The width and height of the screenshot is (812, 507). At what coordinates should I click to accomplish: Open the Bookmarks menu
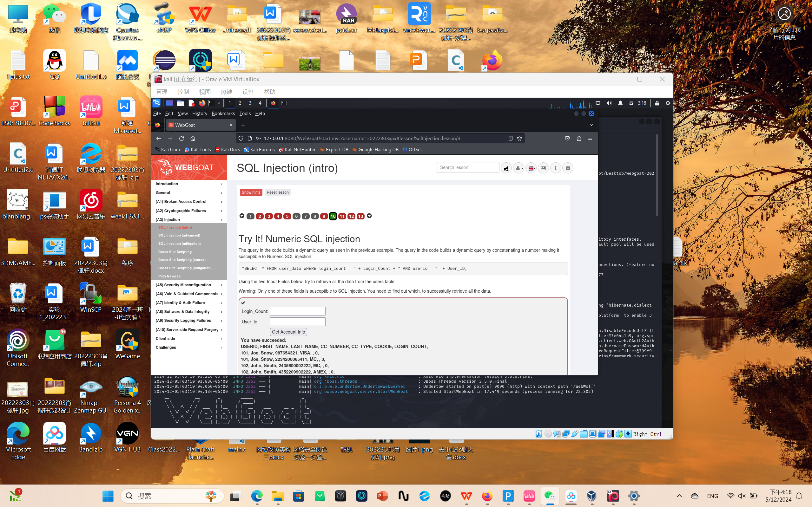pyautogui.click(x=223, y=113)
